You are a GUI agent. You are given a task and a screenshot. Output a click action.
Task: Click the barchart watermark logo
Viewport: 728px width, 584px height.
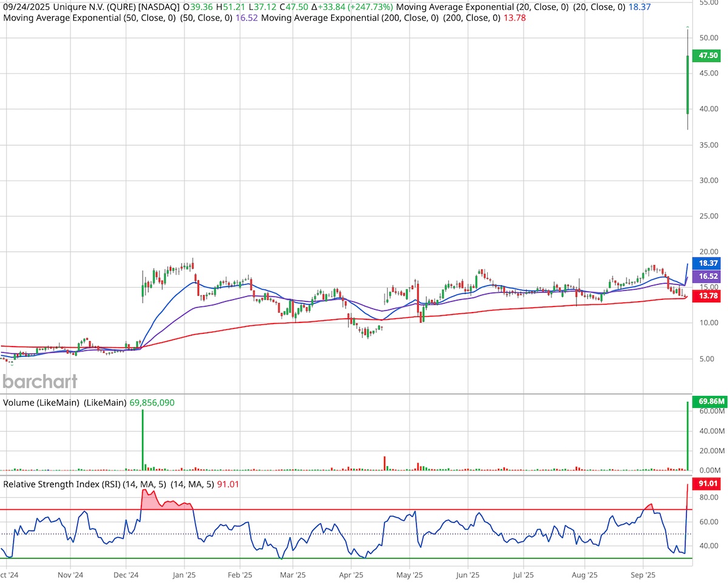[x=39, y=382]
